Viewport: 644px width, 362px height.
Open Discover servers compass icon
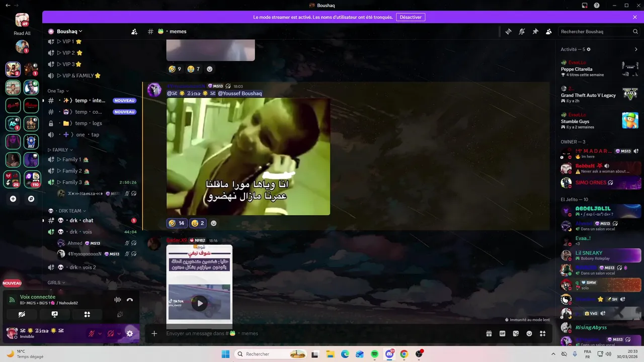pyautogui.click(x=31, y=199)
